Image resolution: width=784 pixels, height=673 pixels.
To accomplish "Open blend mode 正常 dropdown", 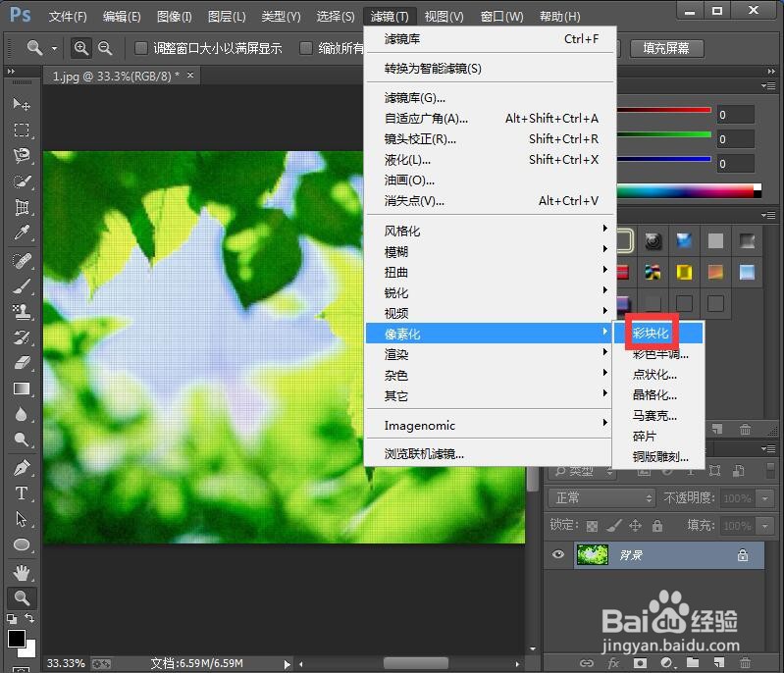I will pyautogui.click(x=601, y=498).
